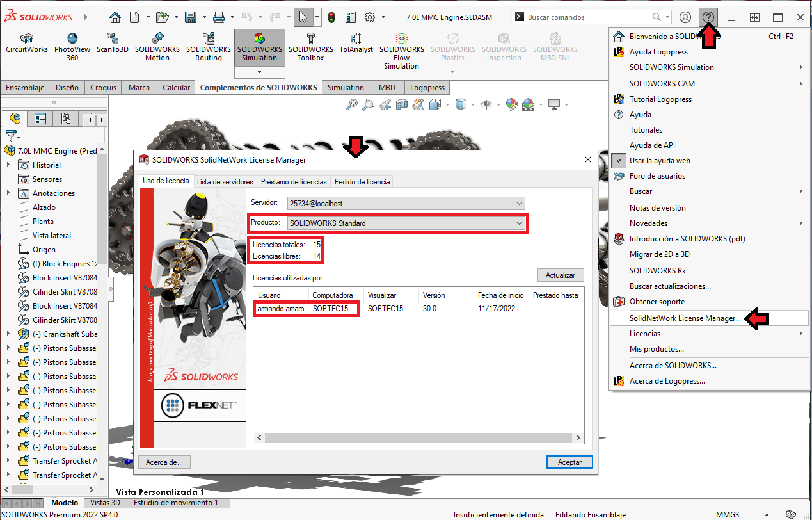Click the Rebuild traffic light icon

pos(331,17)
